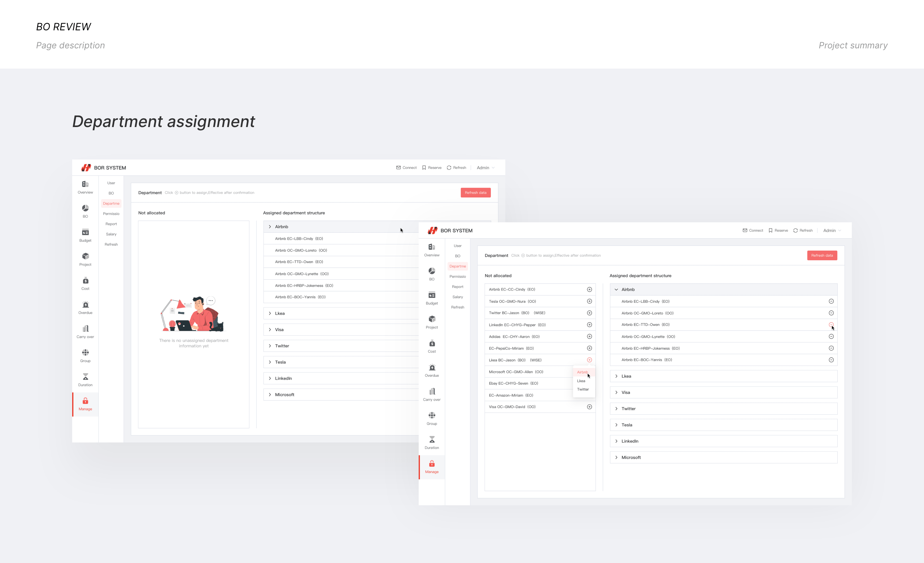The width and height of the screenshot is (924, 563).
Task: Click Refresh in back window header
Action: (456, 167)
